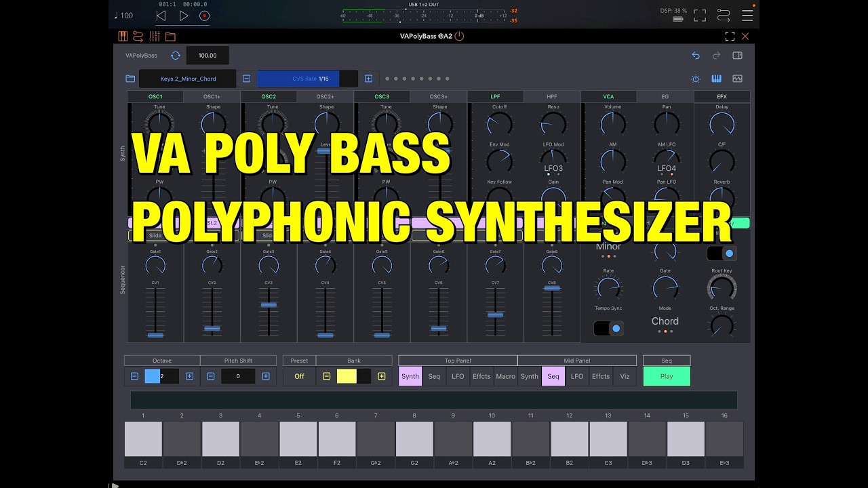Select the Top Panel Macro tab
Image resolution: width=868 pixels, height=488 pixels.
(505, 376)
